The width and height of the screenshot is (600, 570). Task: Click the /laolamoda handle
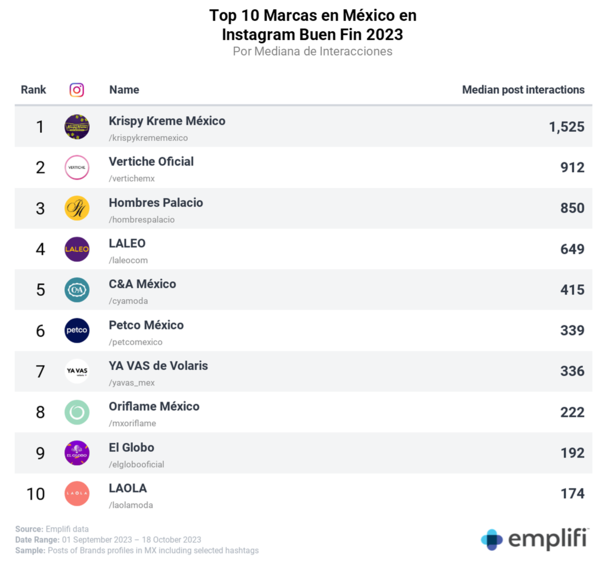click(131, 505)
